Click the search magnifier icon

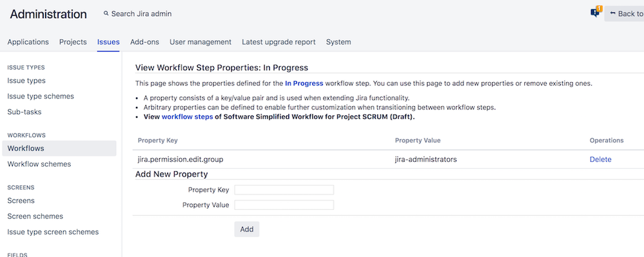[106, 14]
